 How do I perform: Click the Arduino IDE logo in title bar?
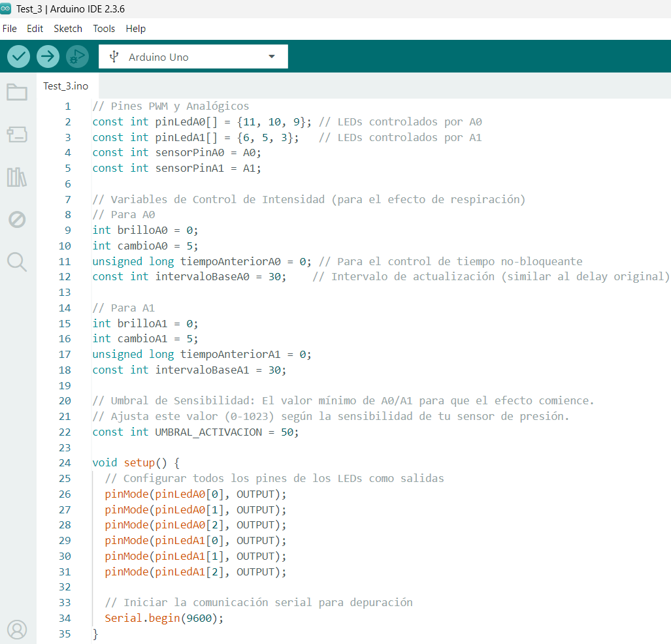coord(7,8)
